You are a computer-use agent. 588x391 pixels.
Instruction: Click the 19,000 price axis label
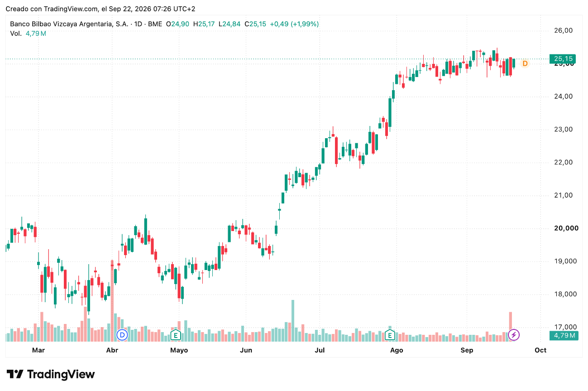[565, 261]
